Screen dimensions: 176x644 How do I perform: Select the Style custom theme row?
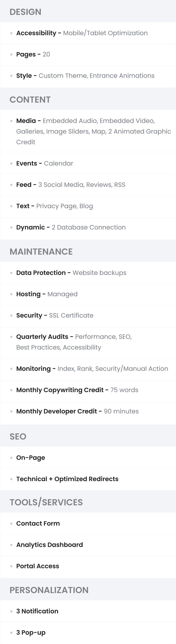pyautogui.click(x=85, y=76)
